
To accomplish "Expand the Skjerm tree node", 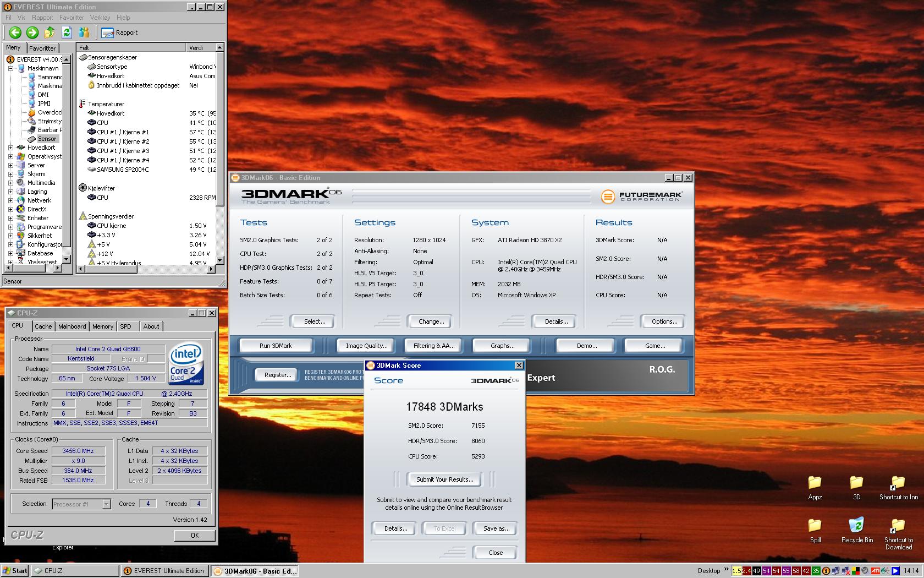I will tap(10, 174).
